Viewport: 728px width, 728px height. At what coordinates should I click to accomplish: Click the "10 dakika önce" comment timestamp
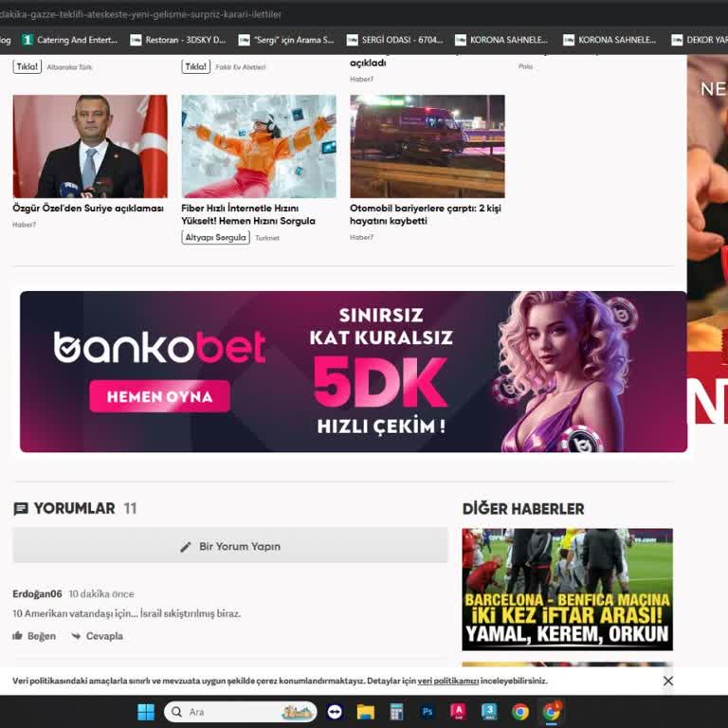click(101, 593)
